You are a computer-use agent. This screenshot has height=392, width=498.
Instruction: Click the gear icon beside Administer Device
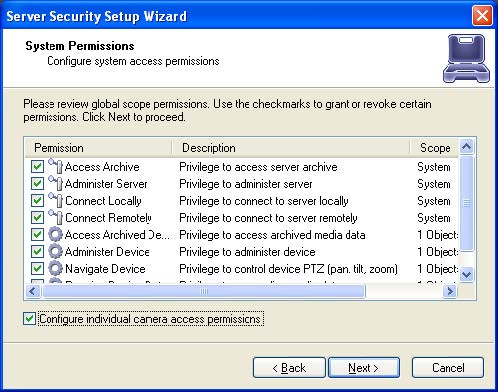55,251
